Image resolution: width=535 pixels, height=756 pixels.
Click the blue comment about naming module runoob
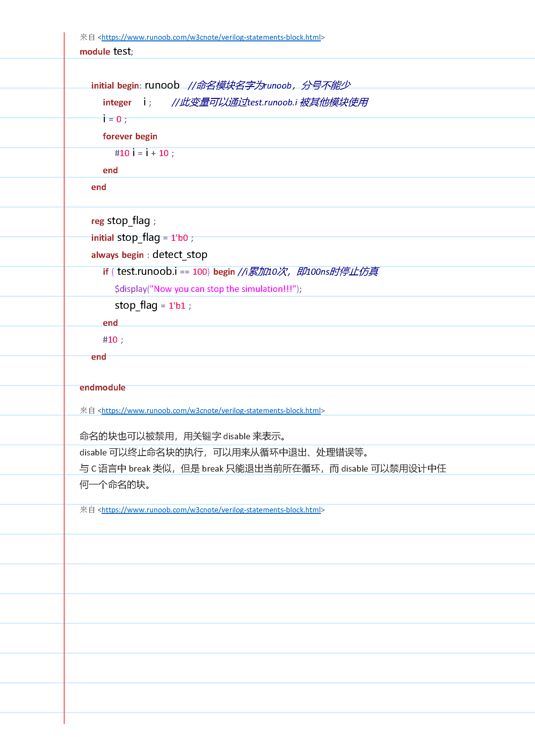tap(269, 85)
